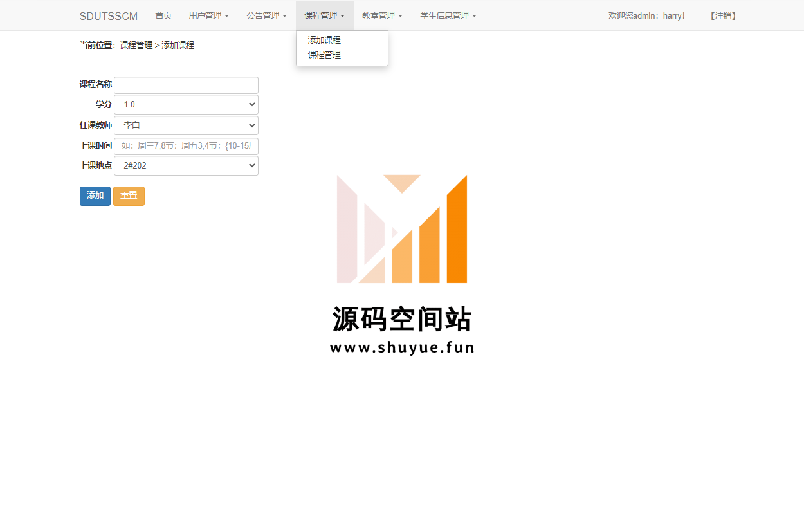Image resolution: width=804 pixels, height=532 pixels.
Task: Click the orange 重置 button
Action: (129, 196)
